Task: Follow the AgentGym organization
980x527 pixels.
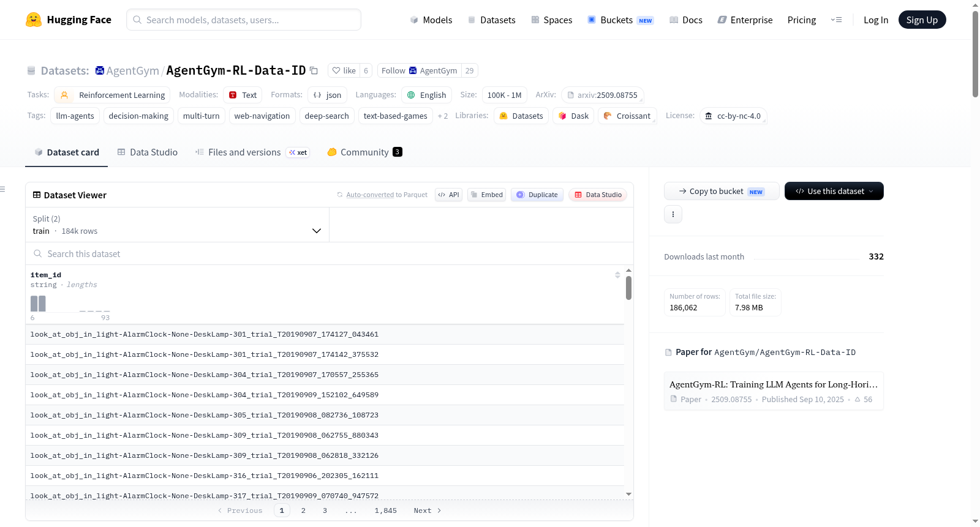Action: point(420,70)
